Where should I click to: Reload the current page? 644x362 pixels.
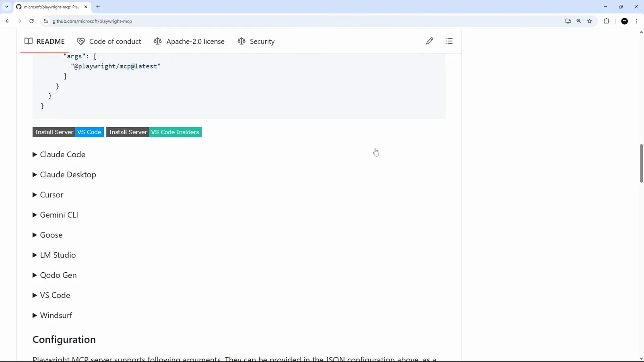31,21
